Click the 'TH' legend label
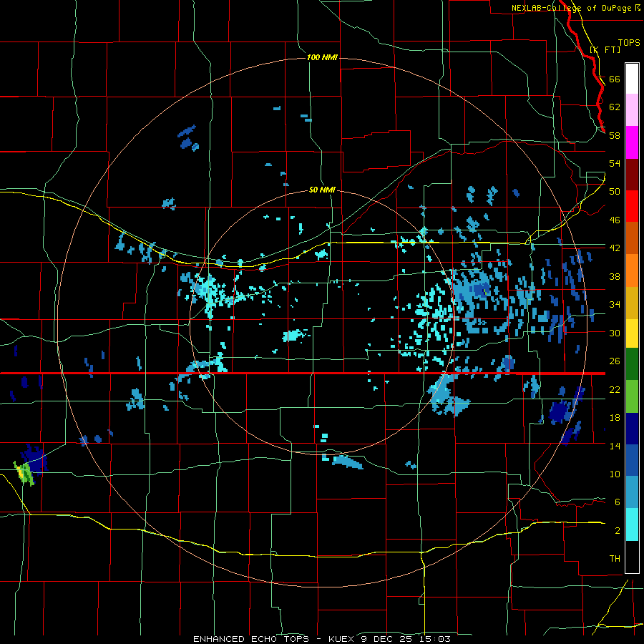The height and width of the screenshot is (644, 644). [x=615, y=559]
